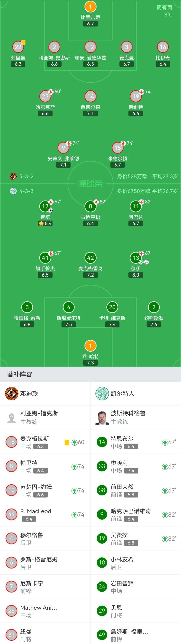Tap 斯塔费尔特 number 4 defender badge
The height and width of the screenshot is (644, 181).
(69, 307)
